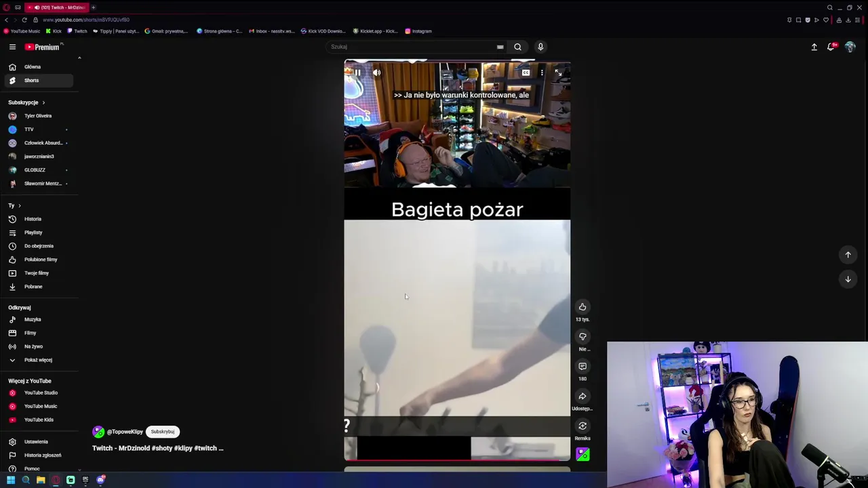
Task: Open the on-screen keyboard icon in search
Action: coord(500,47)
